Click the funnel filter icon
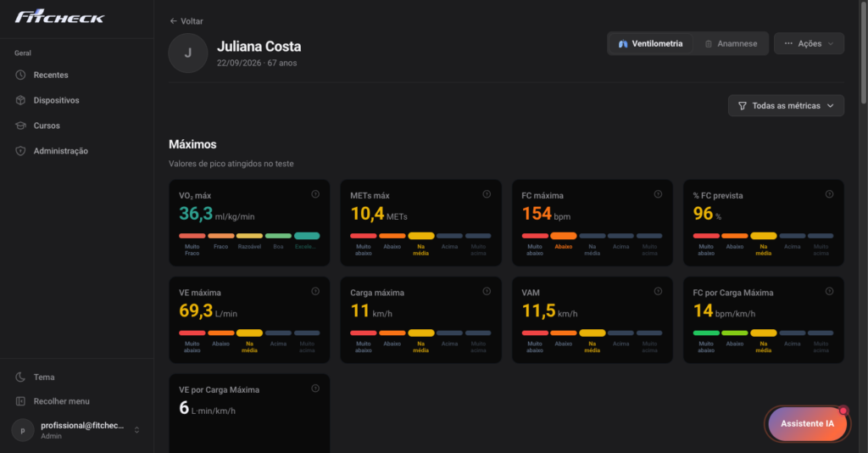This screenshot has height=453, width=868. click(743, 106)
